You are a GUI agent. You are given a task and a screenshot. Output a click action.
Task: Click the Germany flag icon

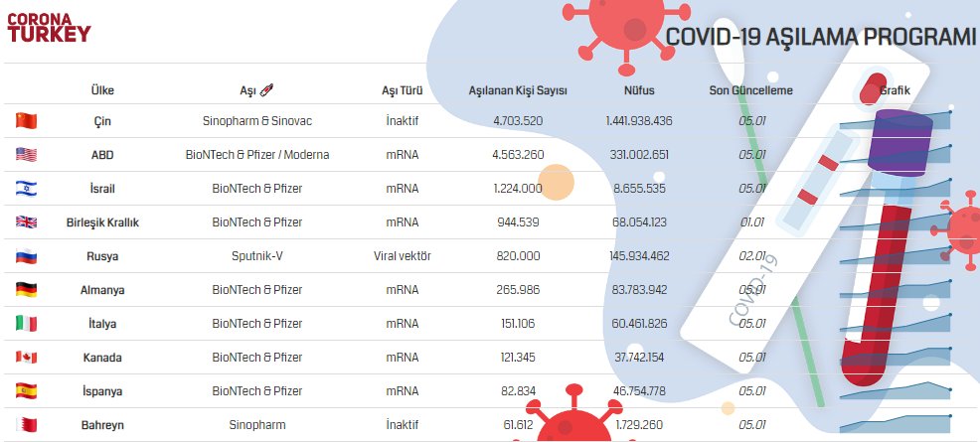coord(26,290)
